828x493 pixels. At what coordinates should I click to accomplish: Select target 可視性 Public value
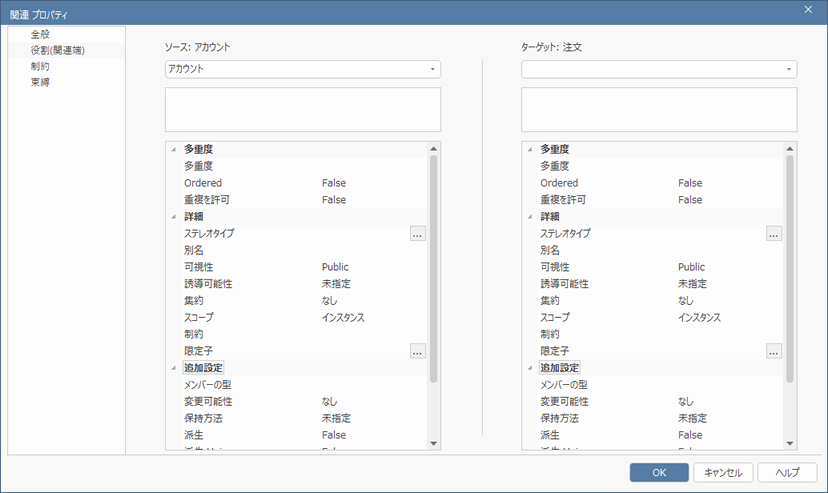[691, 267]
